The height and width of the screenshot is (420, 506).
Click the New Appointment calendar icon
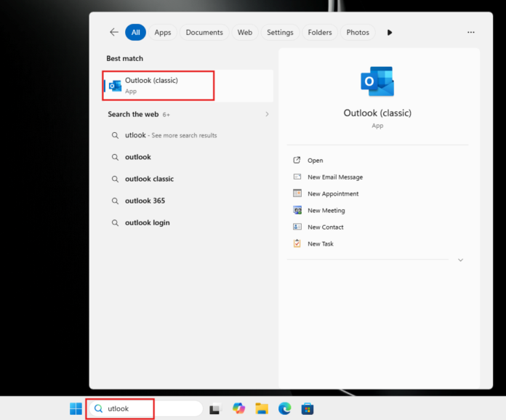(297, 193)
